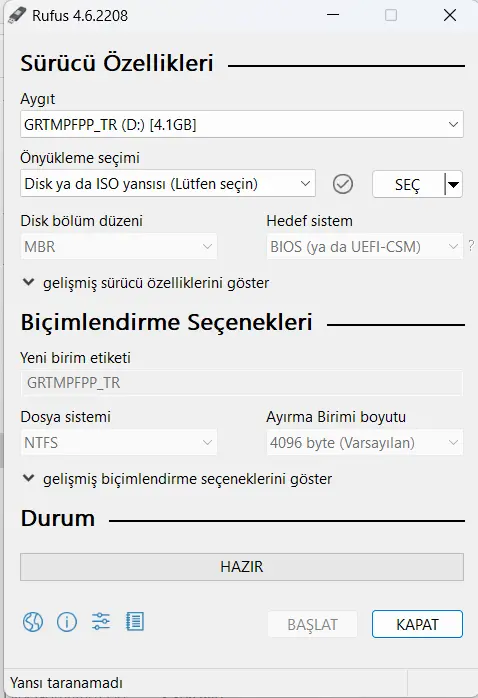Click the Yansı taranamadı status text
The height and width of the screenshot is (698, 478).
[x=66, y=682]
